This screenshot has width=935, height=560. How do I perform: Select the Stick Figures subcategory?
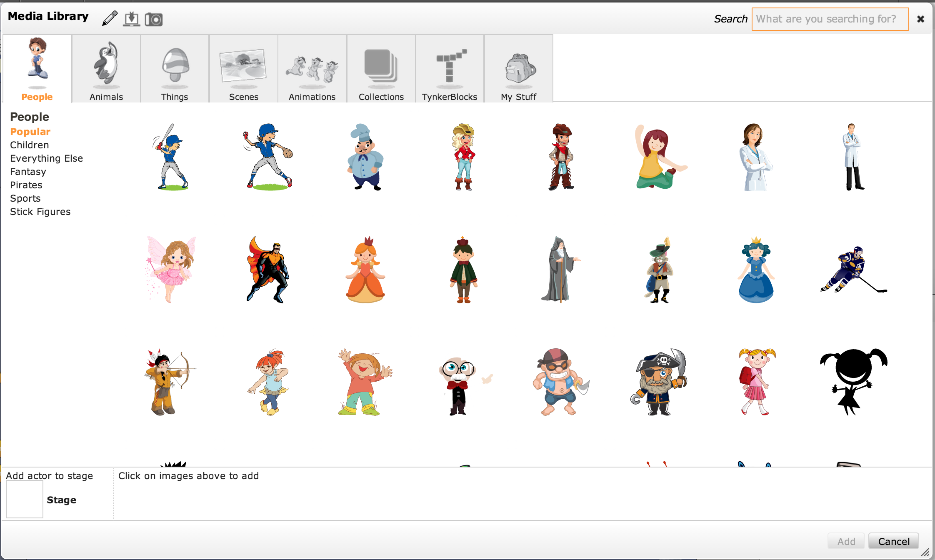point(40,212)
